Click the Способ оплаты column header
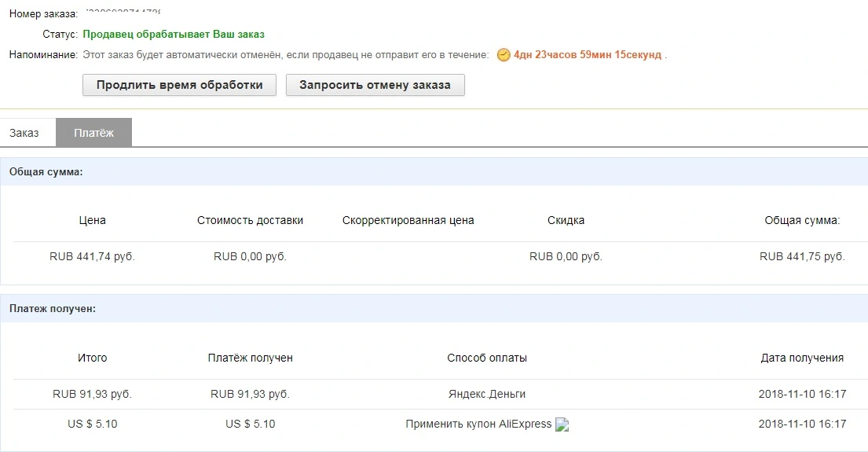Screen dimensions: 868x452 [487, 358]
